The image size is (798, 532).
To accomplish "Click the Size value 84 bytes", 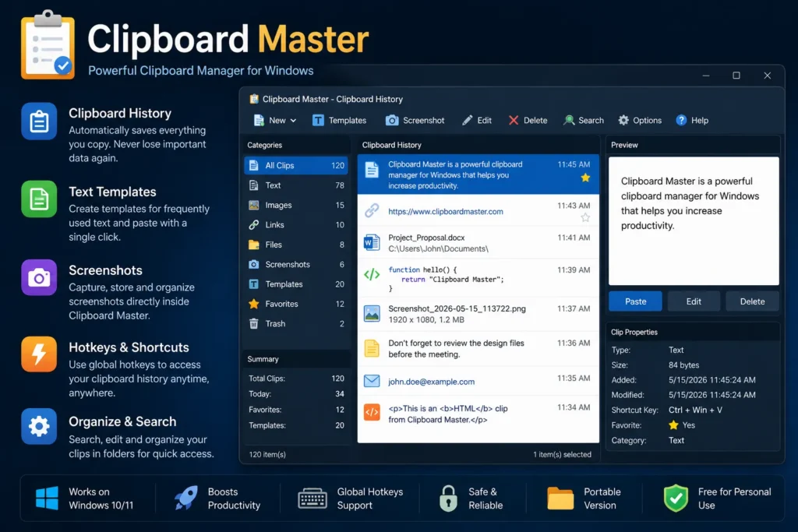I will pos(683,365).
